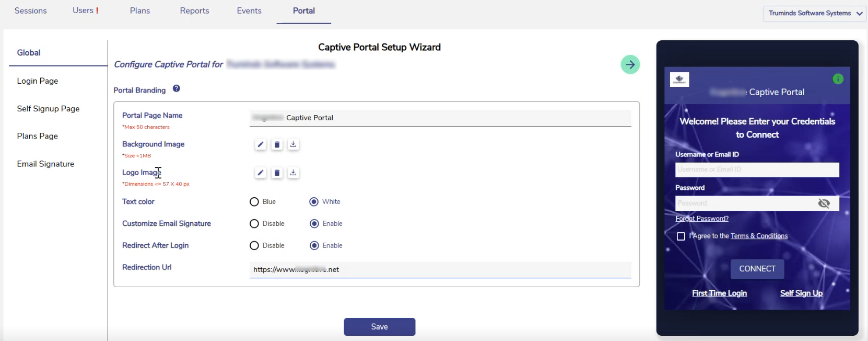Switch to the Reports tab
This screenshot has height=341, width=868.
coord(194,11)
